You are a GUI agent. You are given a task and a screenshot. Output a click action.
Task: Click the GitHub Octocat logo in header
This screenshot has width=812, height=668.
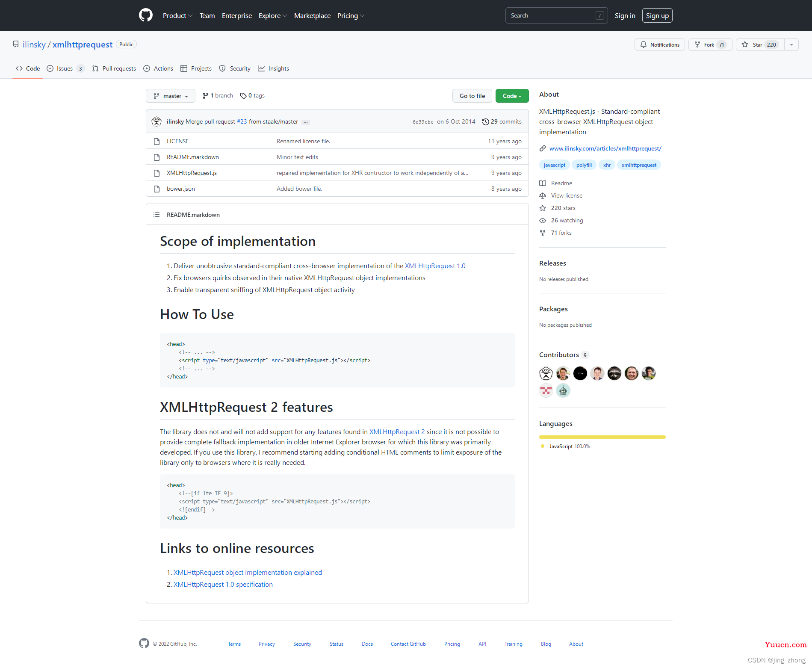pyautogui.click(x=146, y=15)
